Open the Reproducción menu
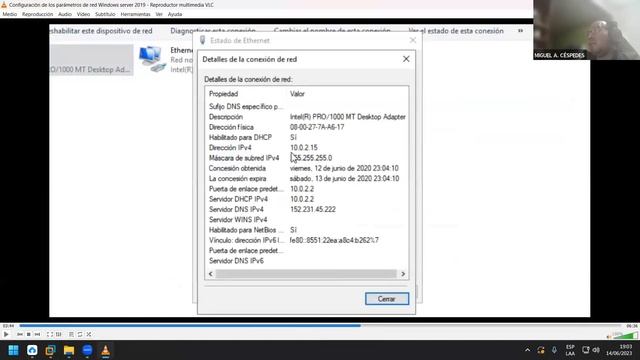640x360 pixels. pyautogui.click(x=38, y=14)
